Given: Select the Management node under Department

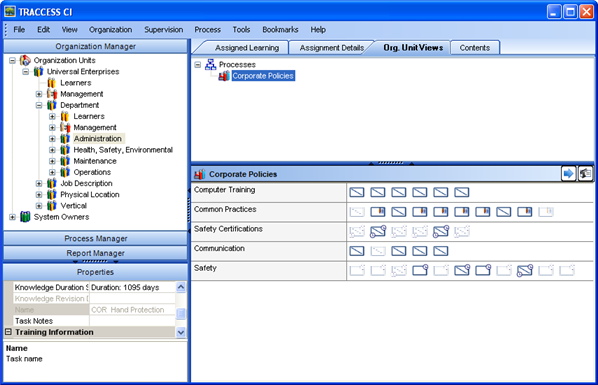Looking at the screenshot, I should tap(95, 127).
